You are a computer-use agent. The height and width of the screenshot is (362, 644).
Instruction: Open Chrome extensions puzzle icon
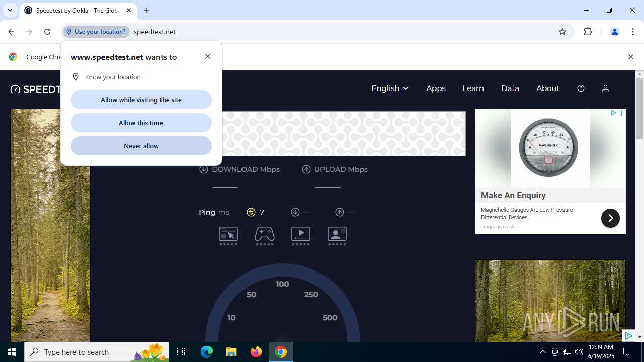pyautogui.click(x=588, y=32)
